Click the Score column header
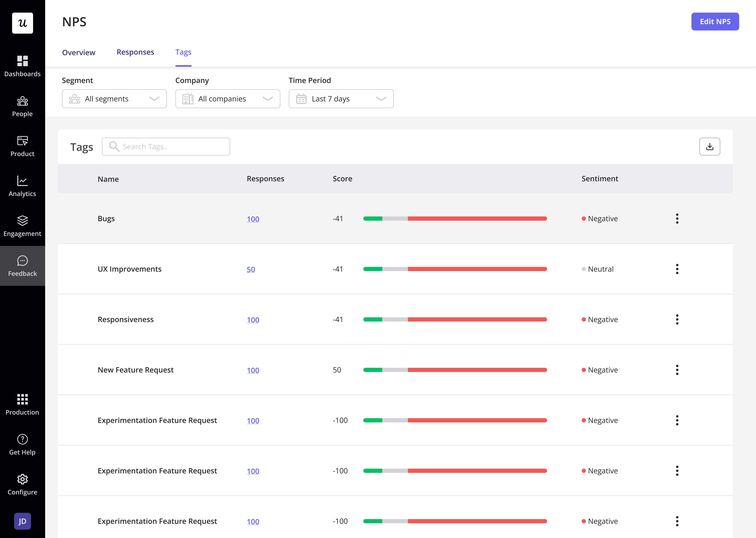756x538 pixels. (342, 179)
